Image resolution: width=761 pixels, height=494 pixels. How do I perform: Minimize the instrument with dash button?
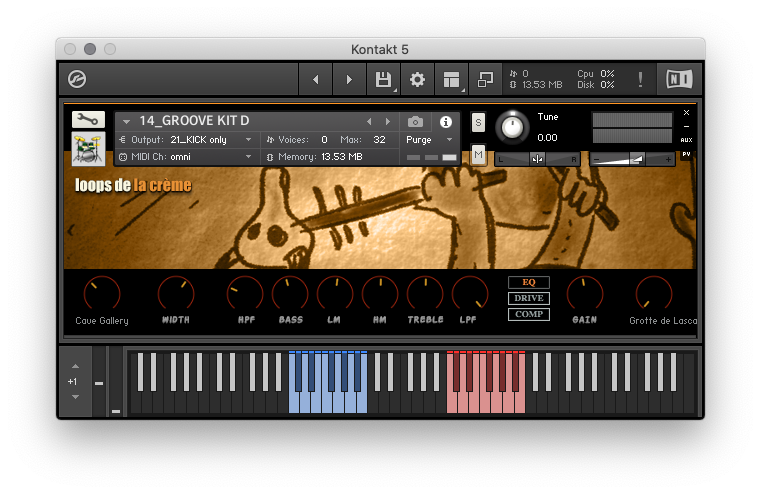point(686,126)
